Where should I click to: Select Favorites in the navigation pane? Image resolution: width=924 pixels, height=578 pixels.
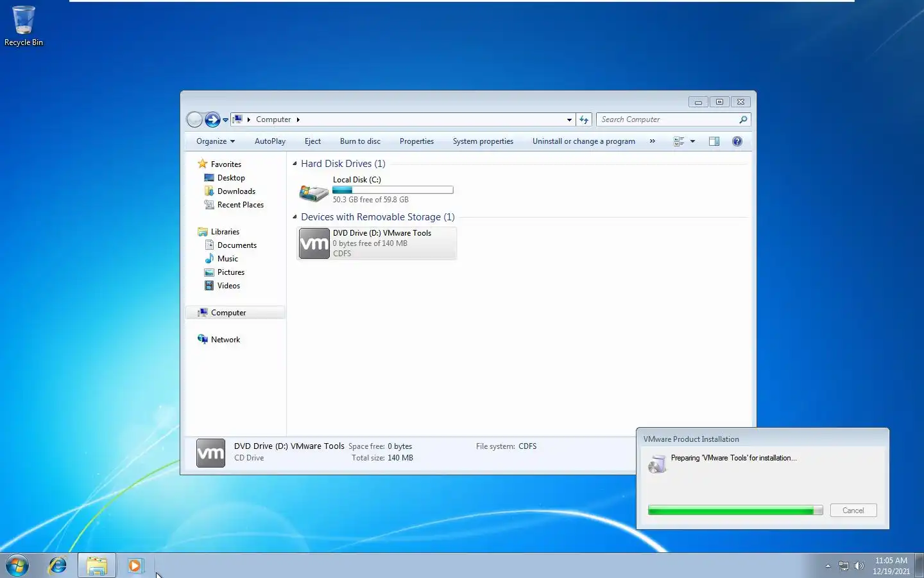pyautogui.click(x=226, y=164)
